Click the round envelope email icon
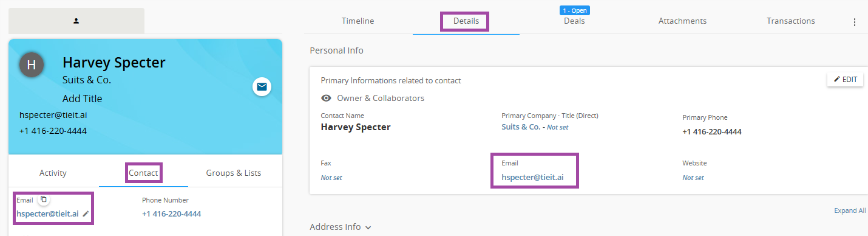This screenshot has height=236, width=868. click(262, 87)
